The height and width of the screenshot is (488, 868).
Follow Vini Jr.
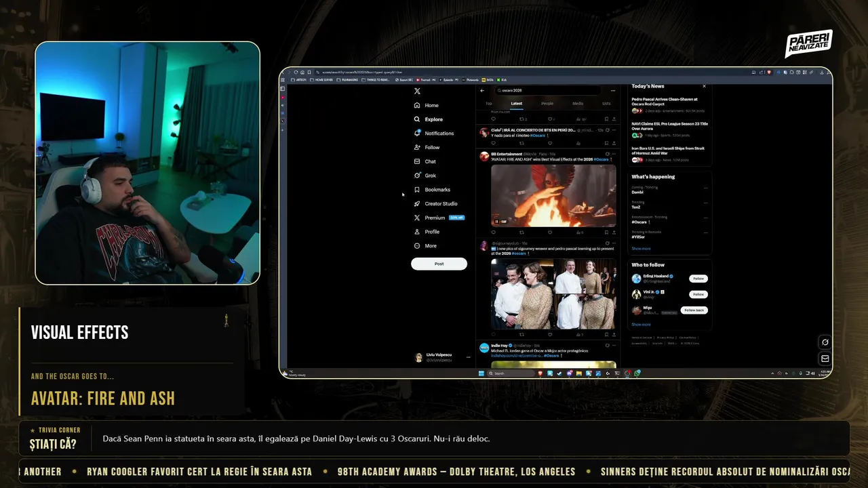(x=698, y=294)
